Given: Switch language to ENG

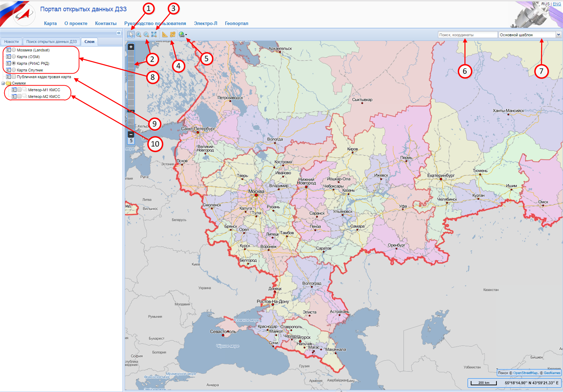Looking at the screenshot, I should (557, 4).
